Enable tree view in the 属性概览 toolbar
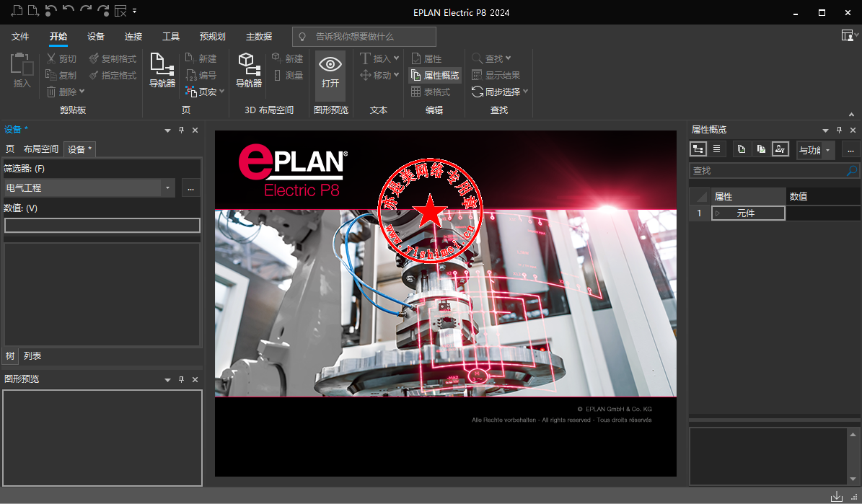The image size is (862, 504). click(698, 149)
